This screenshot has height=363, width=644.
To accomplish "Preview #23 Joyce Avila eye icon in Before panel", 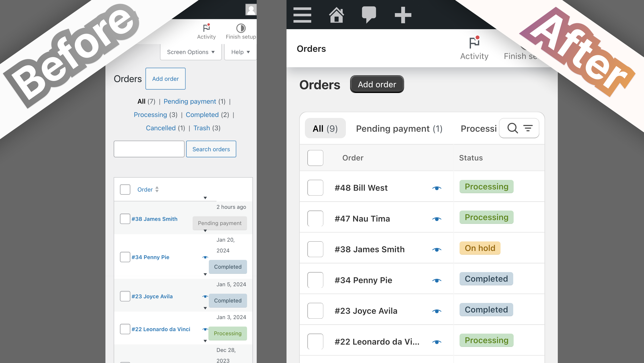I will click(205, 296).
